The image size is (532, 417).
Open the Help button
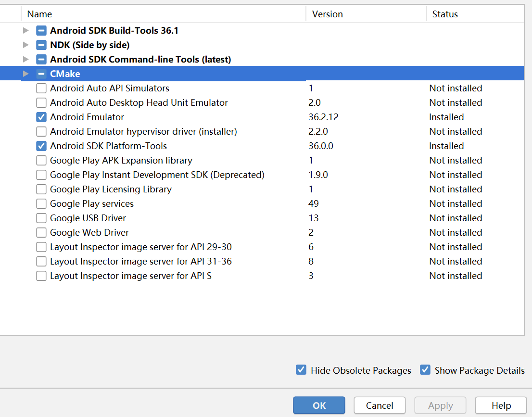click(501, 405)
